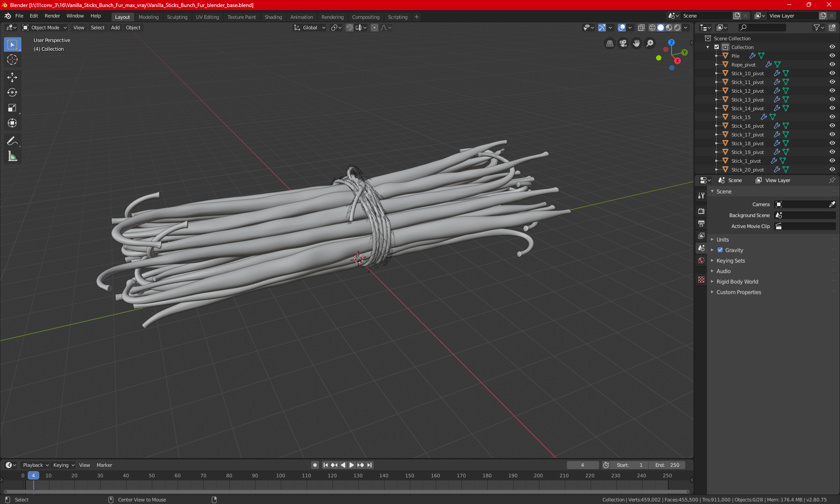Open the Keying dropdown in timeline
The height and width of the screenshot is (504, 840).
[63, 465]
